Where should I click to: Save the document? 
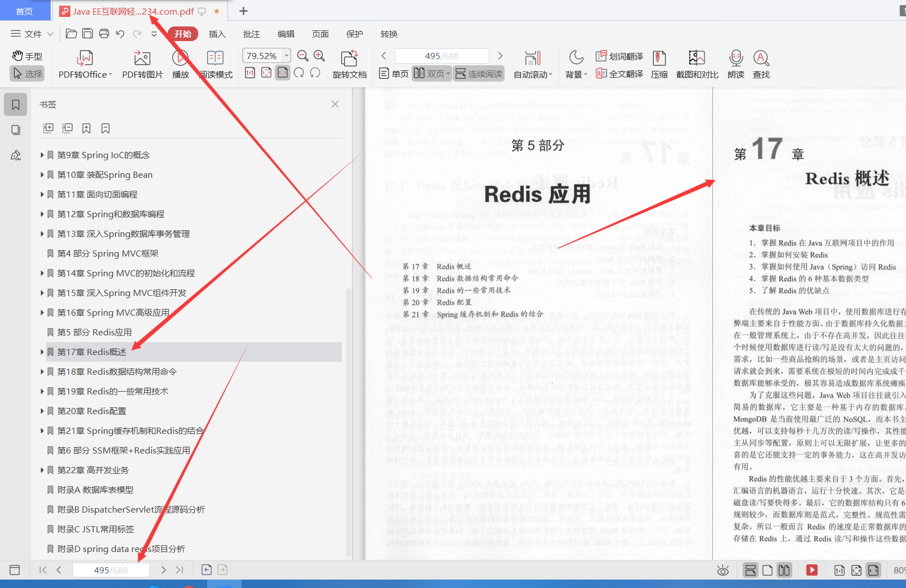tap(88, 34)
